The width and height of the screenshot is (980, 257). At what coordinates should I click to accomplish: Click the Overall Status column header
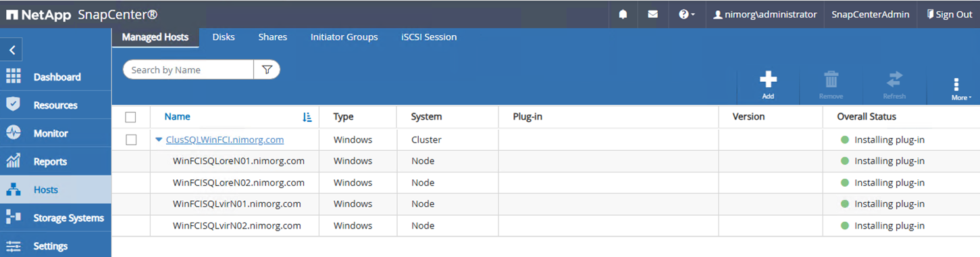point(867,116)
